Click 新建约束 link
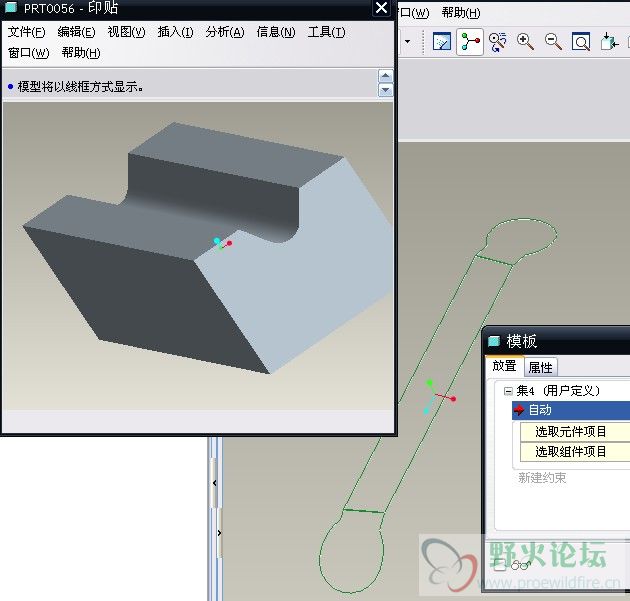The width and height of the screenshot is (630, 601). point(542,478)
